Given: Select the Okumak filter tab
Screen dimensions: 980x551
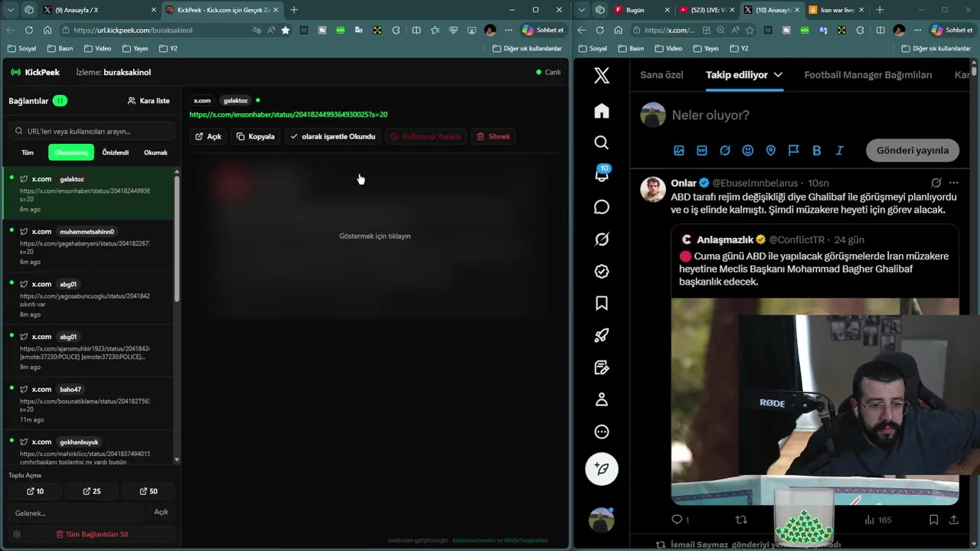Looking at the screenshot, I should (155, 152).
